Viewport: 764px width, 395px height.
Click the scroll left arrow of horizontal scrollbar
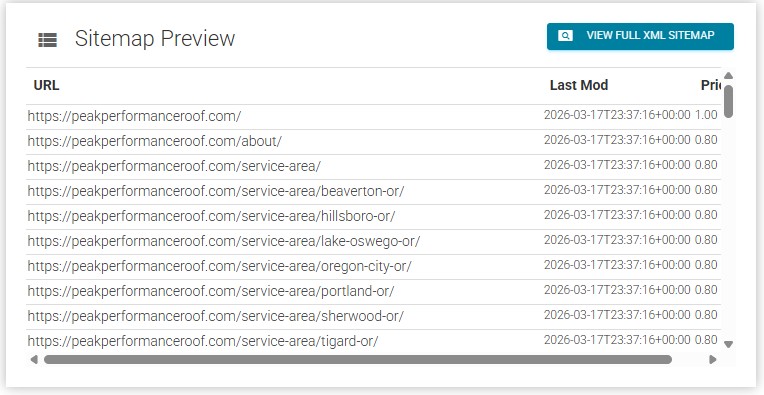(34, 359)
